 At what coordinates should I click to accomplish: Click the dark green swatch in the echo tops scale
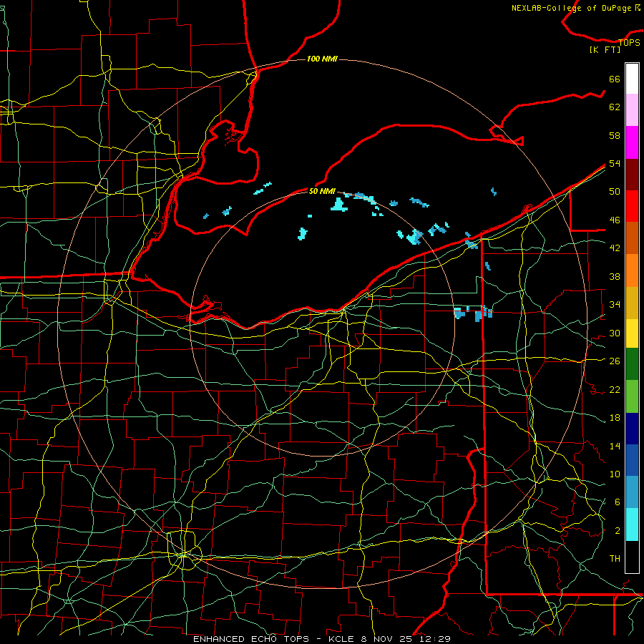(632, 364)
